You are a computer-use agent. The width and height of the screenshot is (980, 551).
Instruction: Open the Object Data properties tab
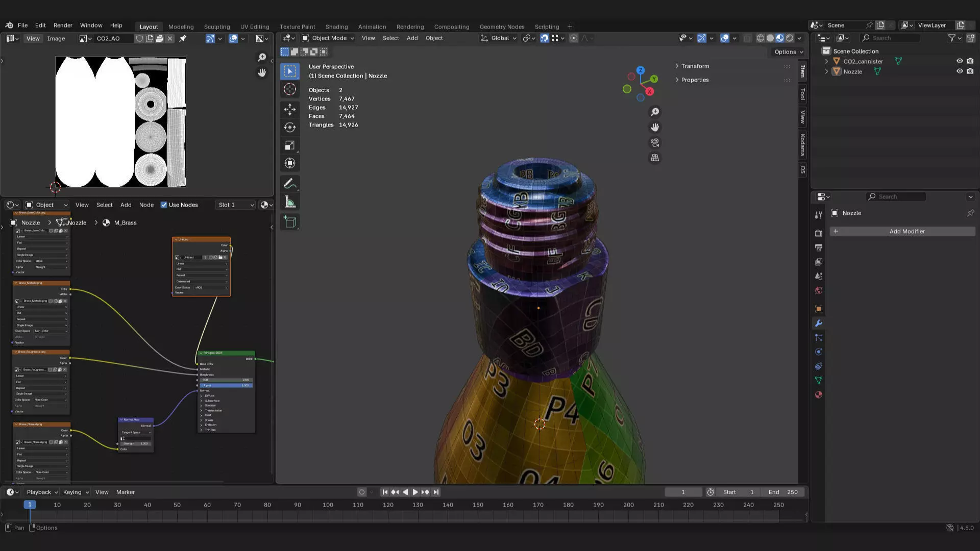pyautogui.click(x=819, y=381)
